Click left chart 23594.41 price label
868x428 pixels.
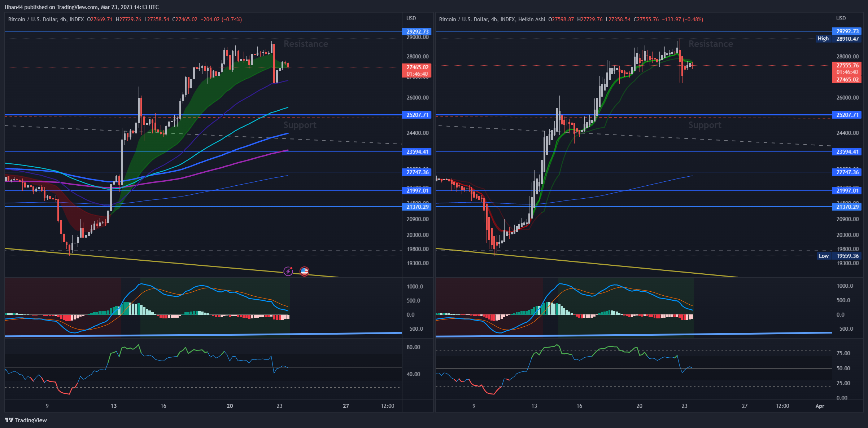tap(417, 152)
